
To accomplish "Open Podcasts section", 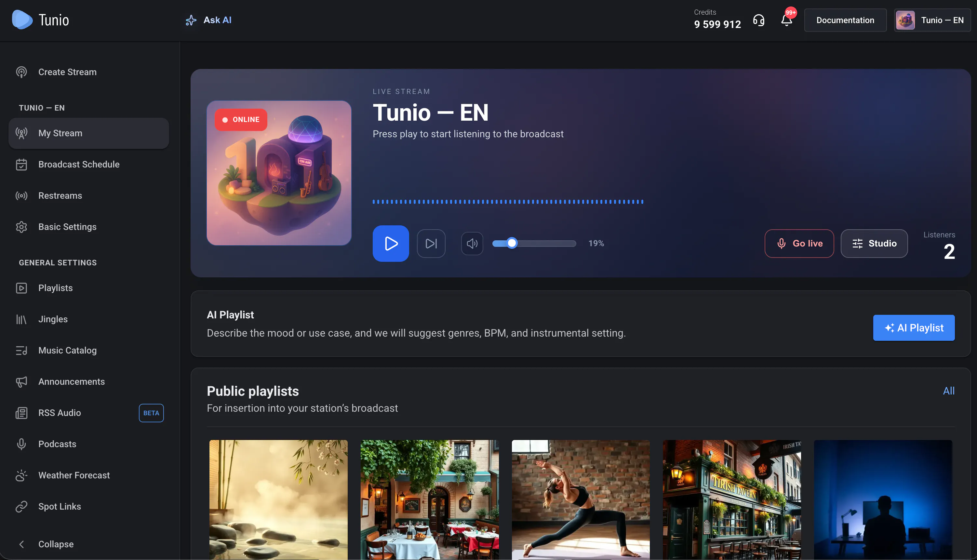I will point(88,444).
